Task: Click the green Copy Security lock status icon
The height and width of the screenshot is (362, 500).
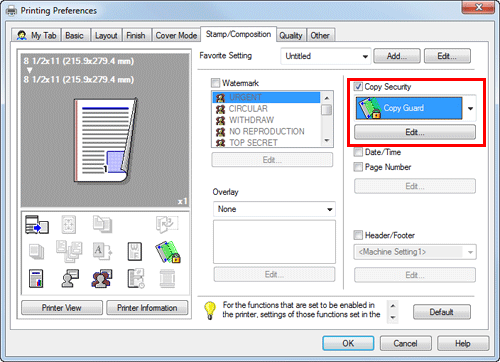Action: pos(168,252)
